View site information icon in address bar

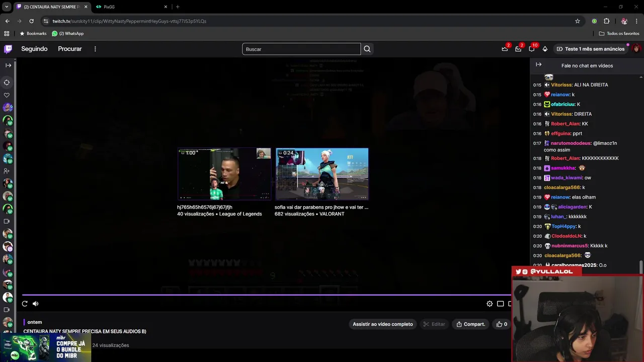(x=46, y=21)
